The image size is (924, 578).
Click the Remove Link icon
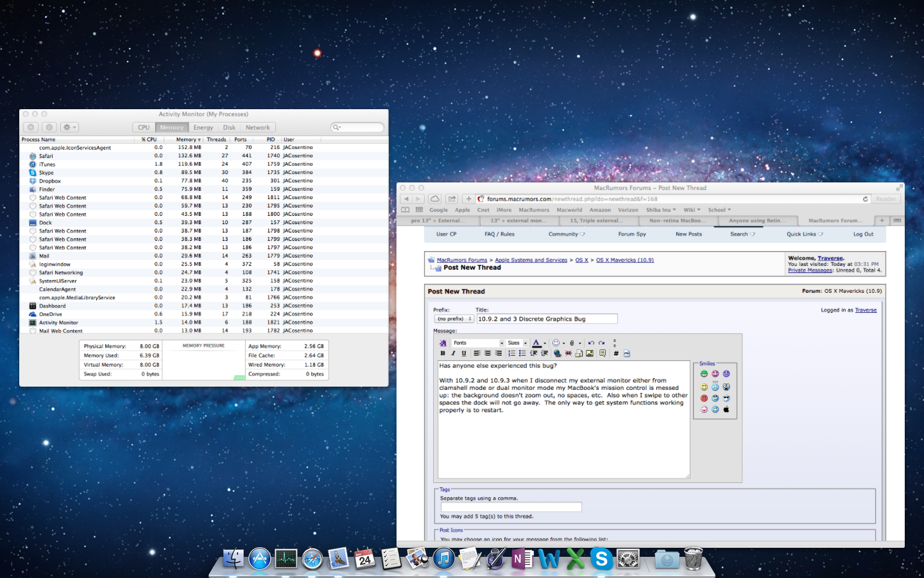[568, 353]
